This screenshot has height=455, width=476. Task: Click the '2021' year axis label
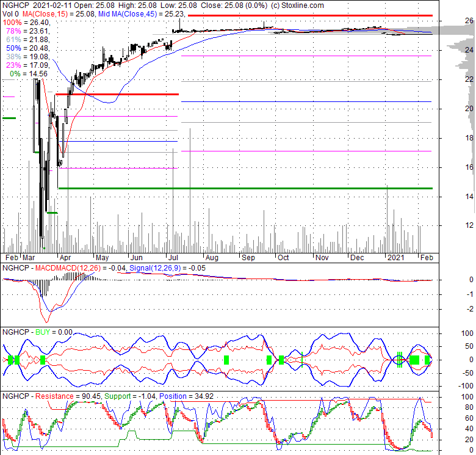396,258
